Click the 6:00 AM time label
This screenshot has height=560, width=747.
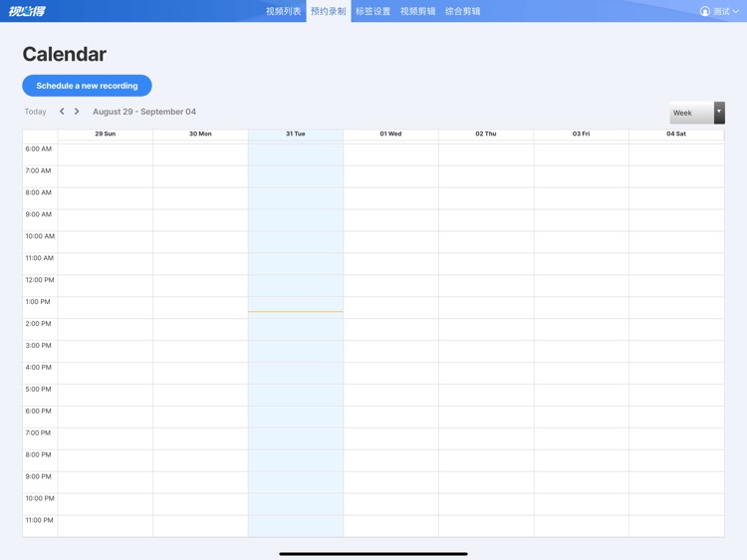tap(39, 148)
